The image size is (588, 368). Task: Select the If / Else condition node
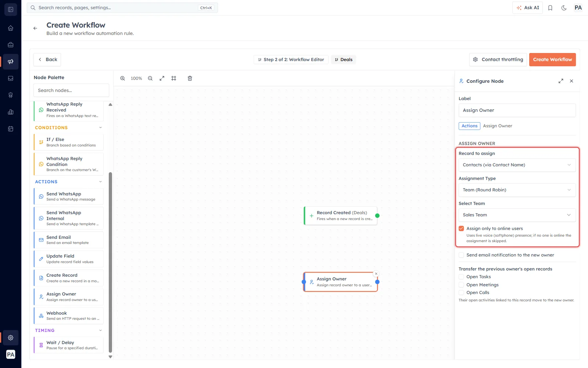(69, 142)
